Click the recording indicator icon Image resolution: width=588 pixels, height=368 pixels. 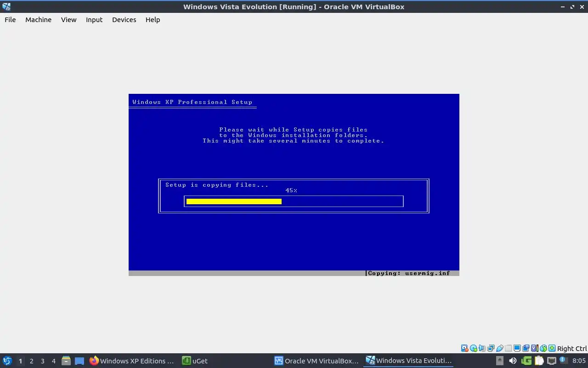[x=526, y=348]
